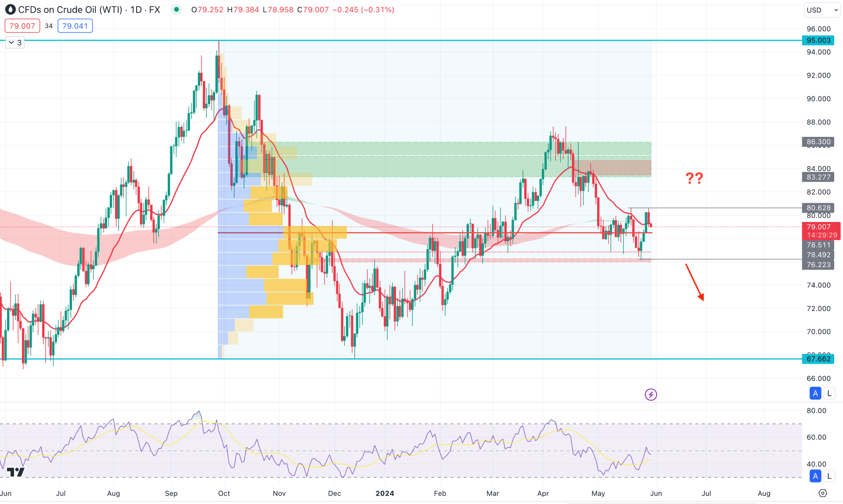Viewport: 843px width, 504px height.
Task: Click the 78.511 price label
Action: coord(818,245)
